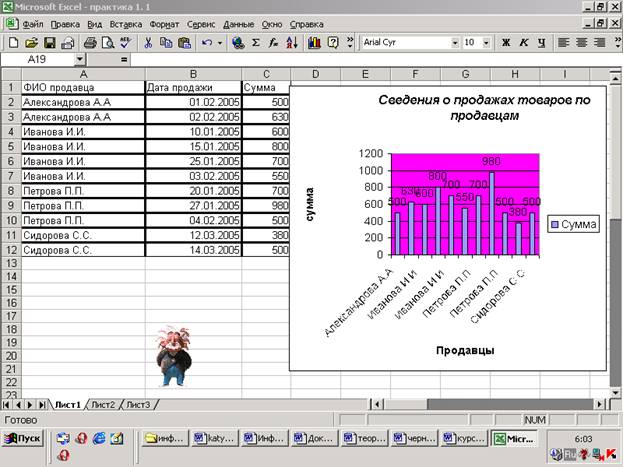
Task: Open the Формат menu
Action: [164, 22]
